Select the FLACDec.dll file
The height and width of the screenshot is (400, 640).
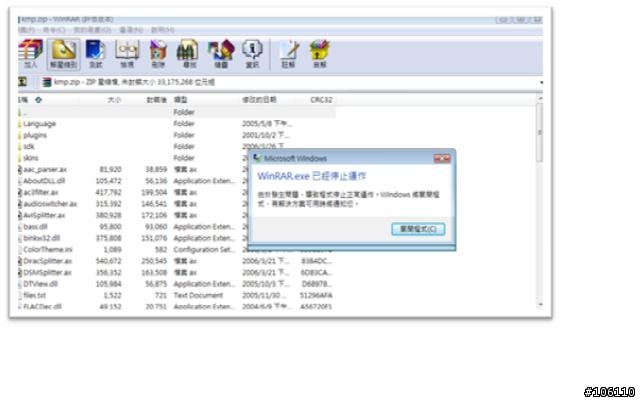coord(42,307)
